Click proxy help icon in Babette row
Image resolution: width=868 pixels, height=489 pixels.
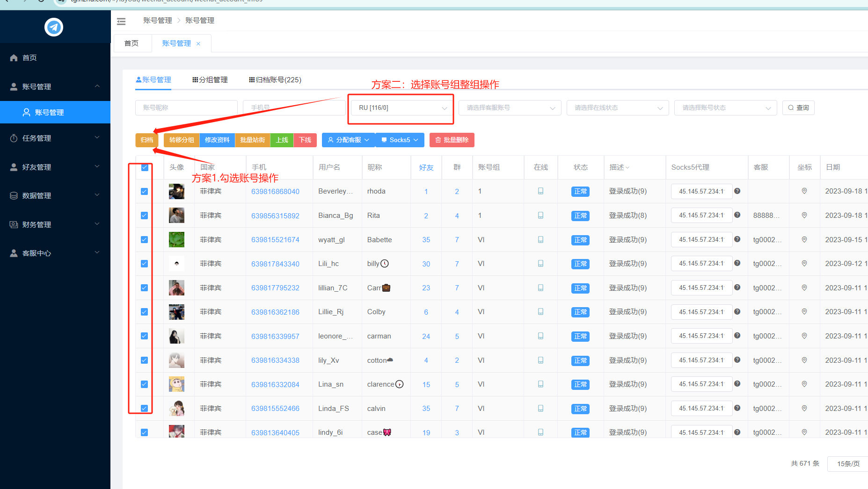pyautogui.click(x=737, y=239)
